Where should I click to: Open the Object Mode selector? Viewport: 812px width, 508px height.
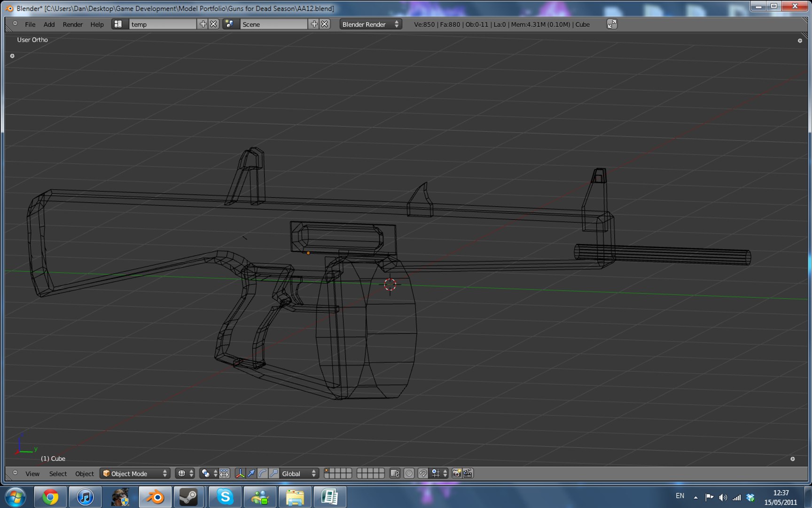point(134,473)
